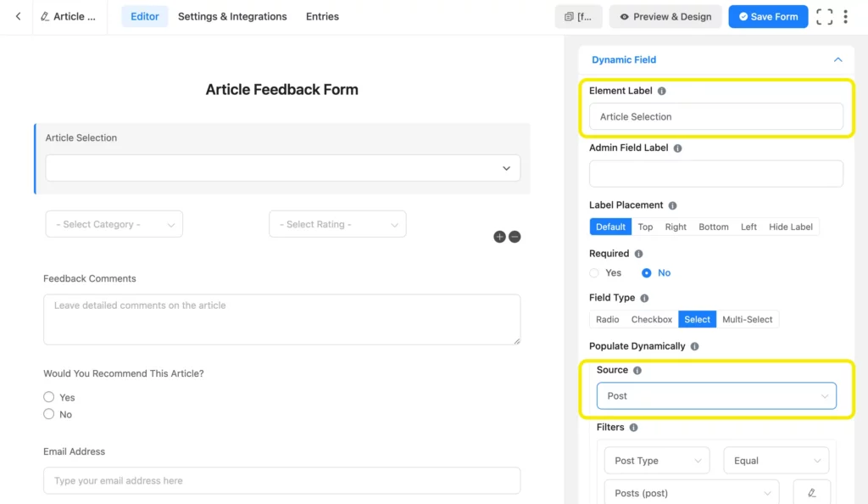The height and width of the screenshot is (504, 868).
Task: Go back using the left chevron arrow
Action: coord(17,16)
